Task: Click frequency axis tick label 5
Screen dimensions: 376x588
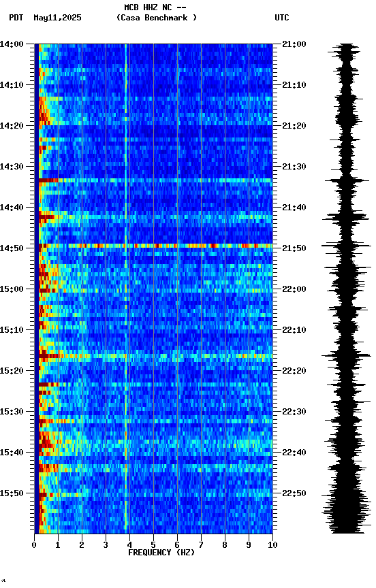Action: 153,545
